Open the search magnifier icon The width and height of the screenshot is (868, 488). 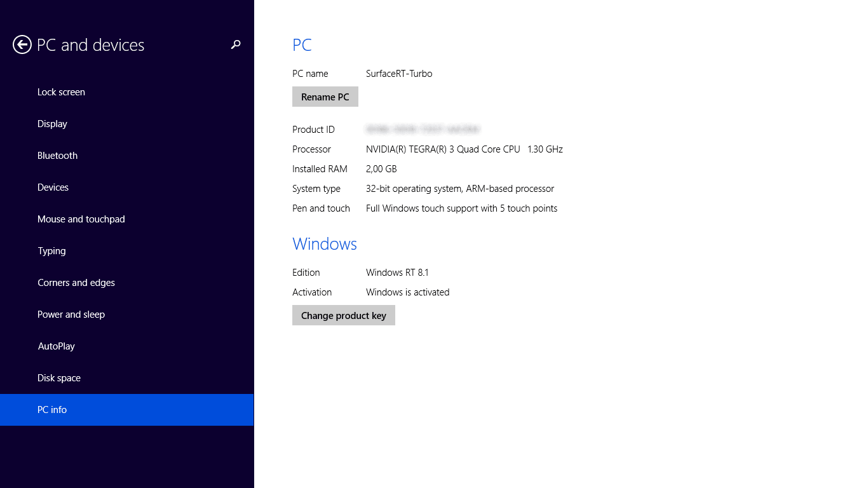(236, 44)
